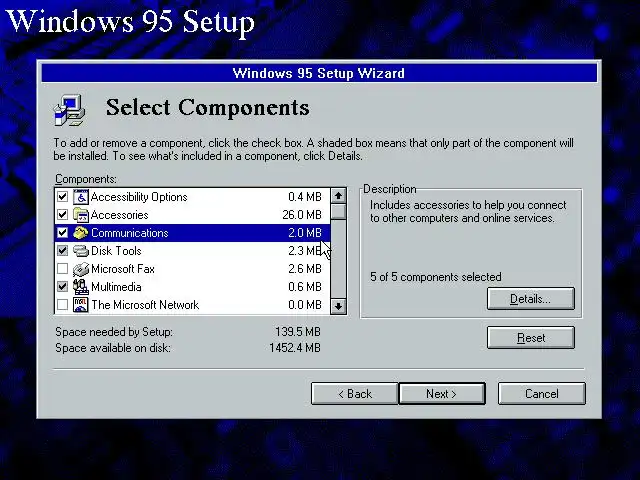Click the Disk Tools drive icon
This screenshot has width=640, height=480.
pyautogui.click(x=81, y=251)
